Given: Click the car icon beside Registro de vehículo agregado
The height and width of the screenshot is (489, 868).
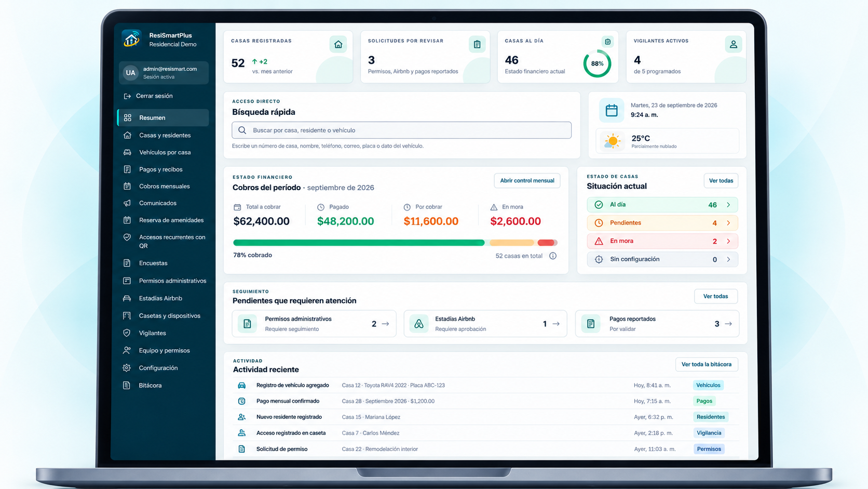Looking at the screenshot, I should 242,386.
